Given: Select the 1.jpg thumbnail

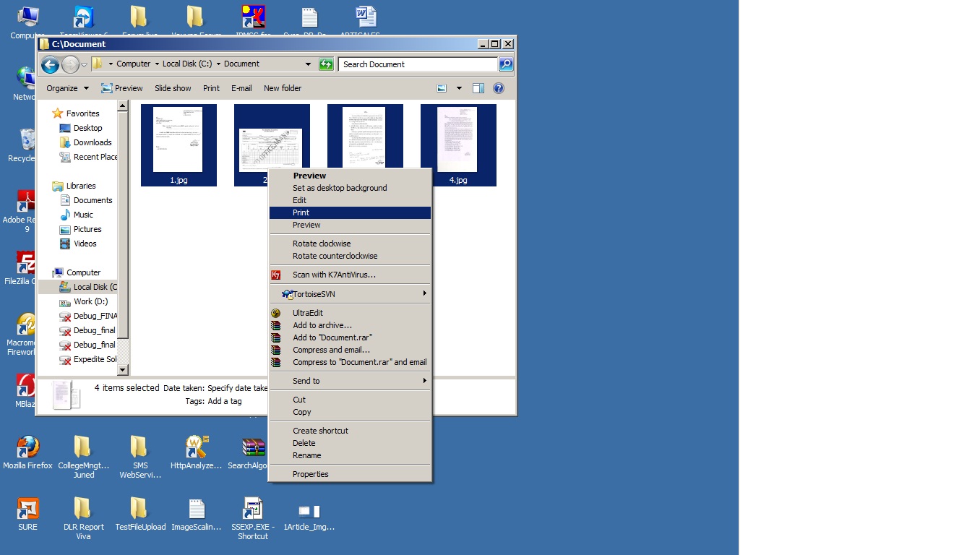Looking at the screenshot, I should click(179, 145).
